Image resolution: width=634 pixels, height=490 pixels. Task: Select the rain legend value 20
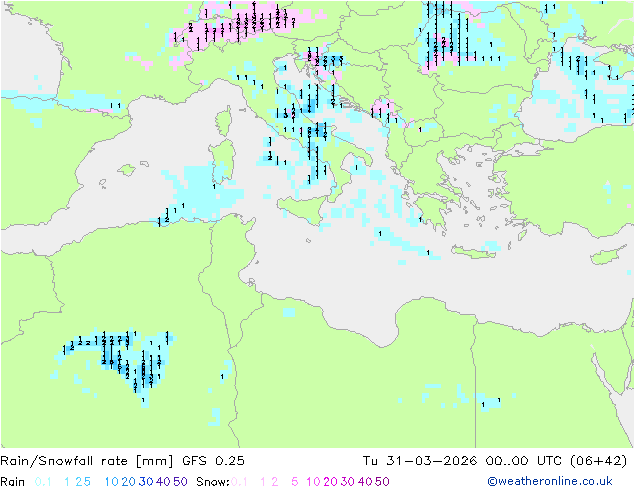[129, 482]
